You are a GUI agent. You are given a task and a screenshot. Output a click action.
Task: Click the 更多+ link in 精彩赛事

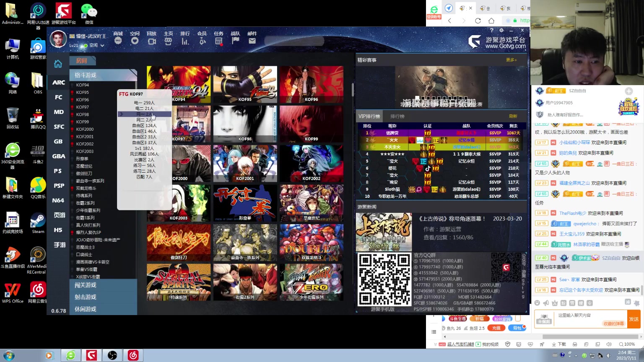click(x=511, y=60)
